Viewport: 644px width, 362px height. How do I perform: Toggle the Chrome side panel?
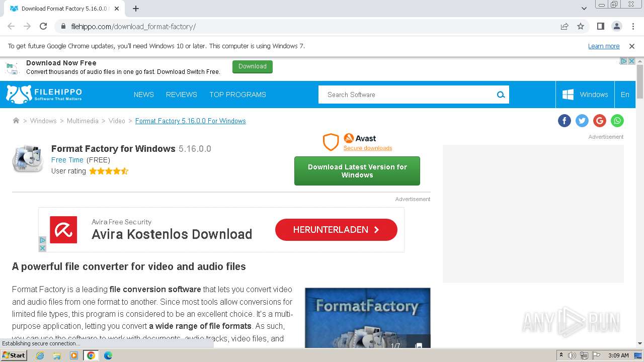click(x=600, y=26)
